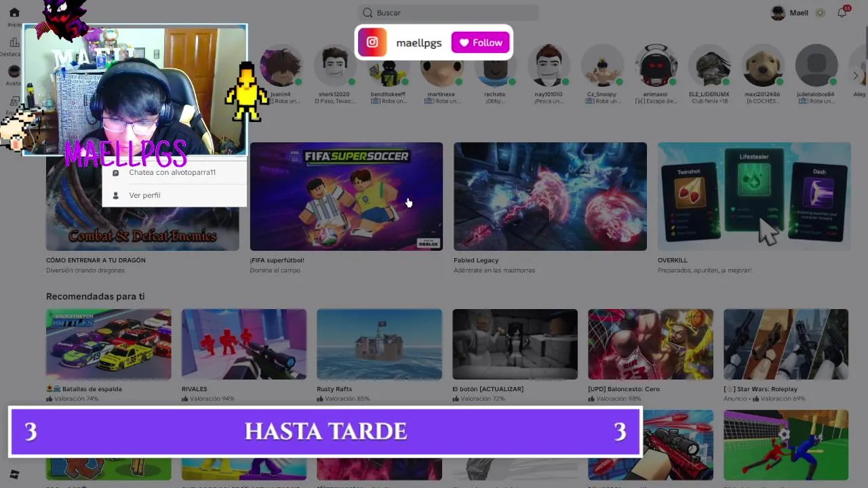Open friend jxanin4's avatar
The image size is (868, 488).
click(x=281, y=66)
